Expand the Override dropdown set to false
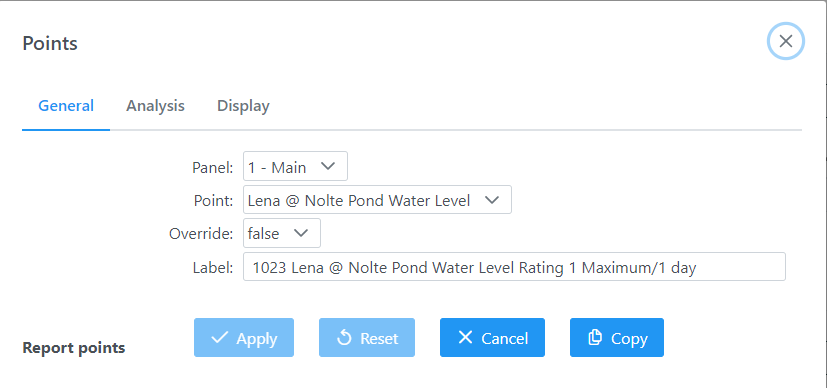The height and width of the screenshot is (388, 827). pyautogui.click(x=282, y=233)
